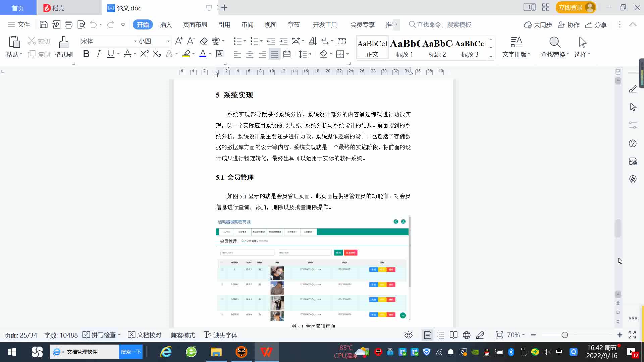Click the command search field (查找命令)
The width and height of the screenshot is (644, 362).
click(x=443, y=25)
